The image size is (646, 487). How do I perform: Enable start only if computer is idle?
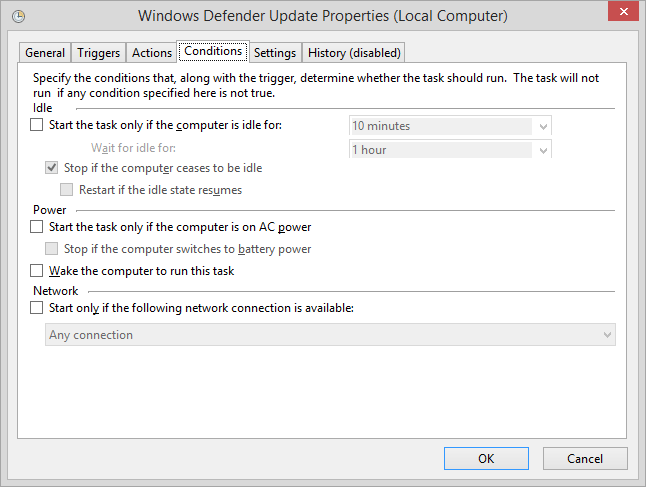tap(37, 124)
